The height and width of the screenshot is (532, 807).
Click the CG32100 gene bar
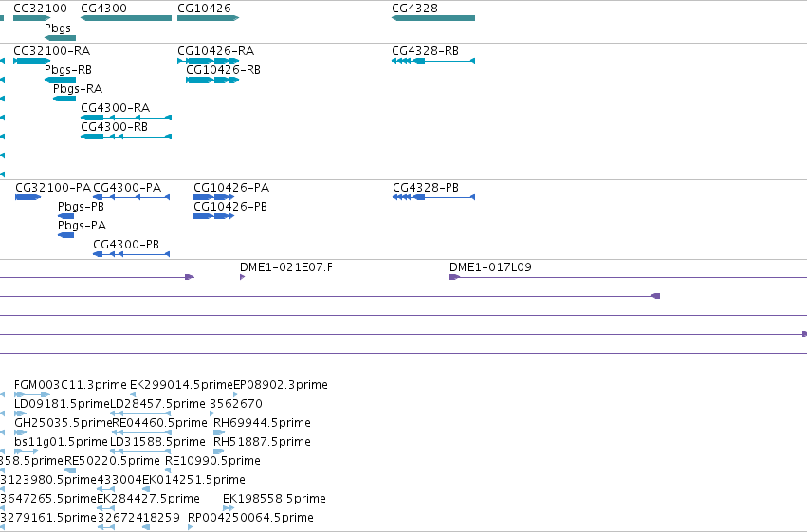[x=32, y=18]
